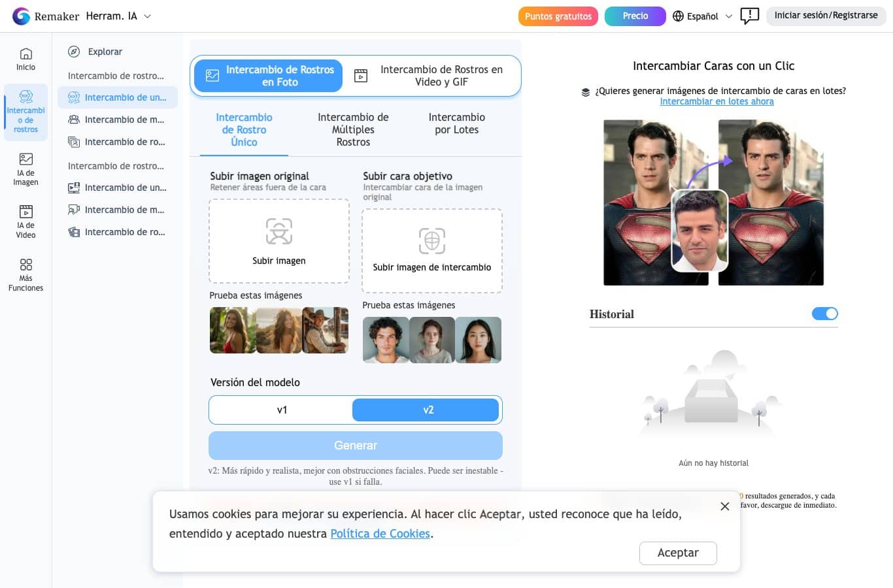
Task: Choose the cowboy hat man sample image
Action: [x=326, y=330]
